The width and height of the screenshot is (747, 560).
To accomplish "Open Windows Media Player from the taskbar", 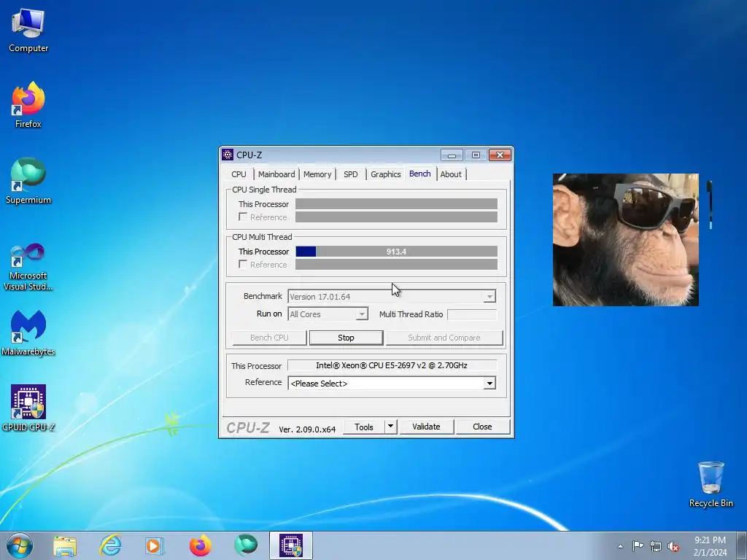I will 155,545.
